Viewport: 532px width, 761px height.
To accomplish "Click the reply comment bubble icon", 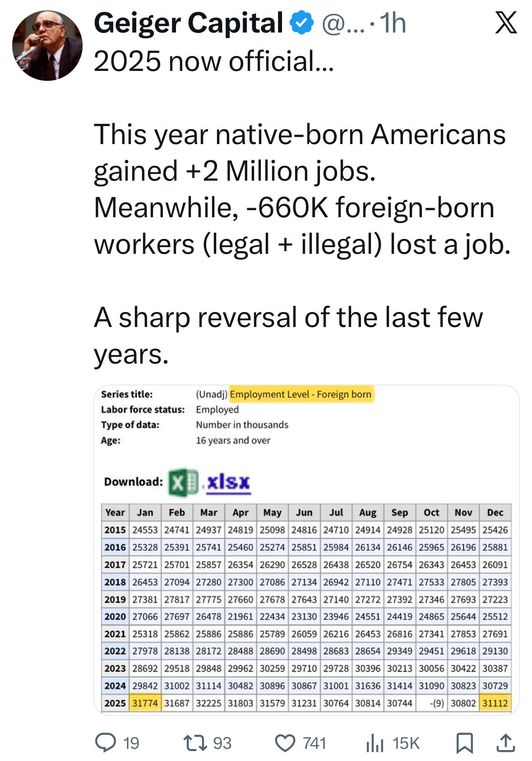I will click(x=106, y=743).
